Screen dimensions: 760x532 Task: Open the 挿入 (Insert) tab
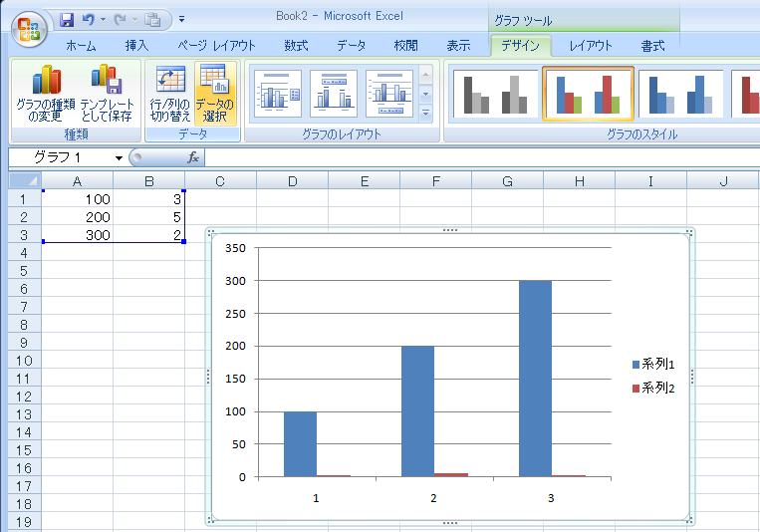point(136,45)
